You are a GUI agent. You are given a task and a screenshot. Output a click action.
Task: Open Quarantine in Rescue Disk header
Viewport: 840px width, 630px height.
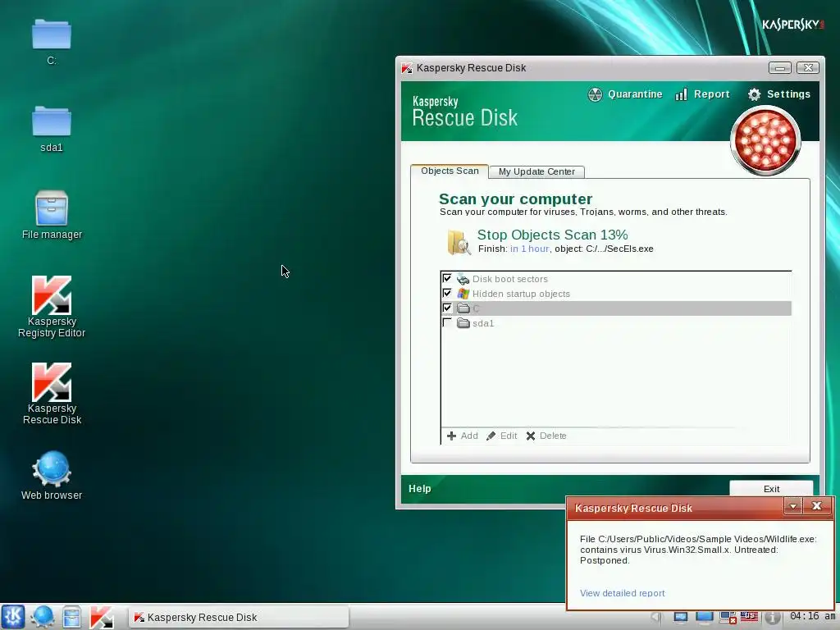click(x=624, y=94)
